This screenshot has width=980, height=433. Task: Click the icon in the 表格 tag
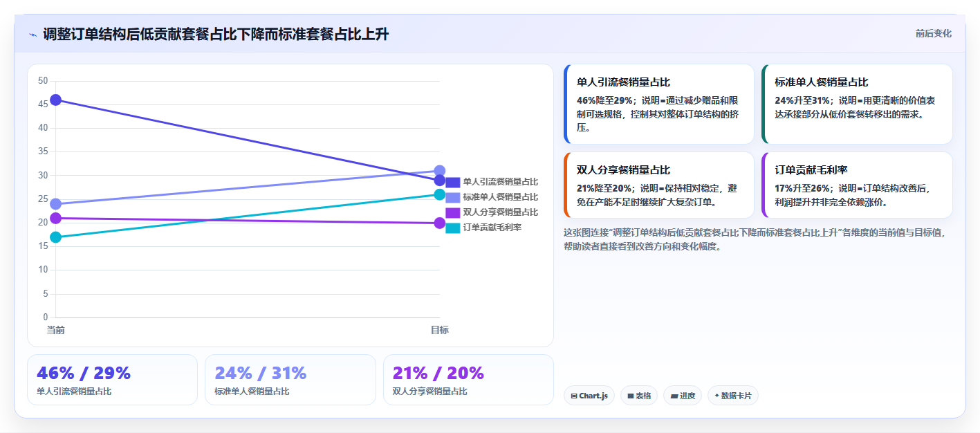point(631,396)
